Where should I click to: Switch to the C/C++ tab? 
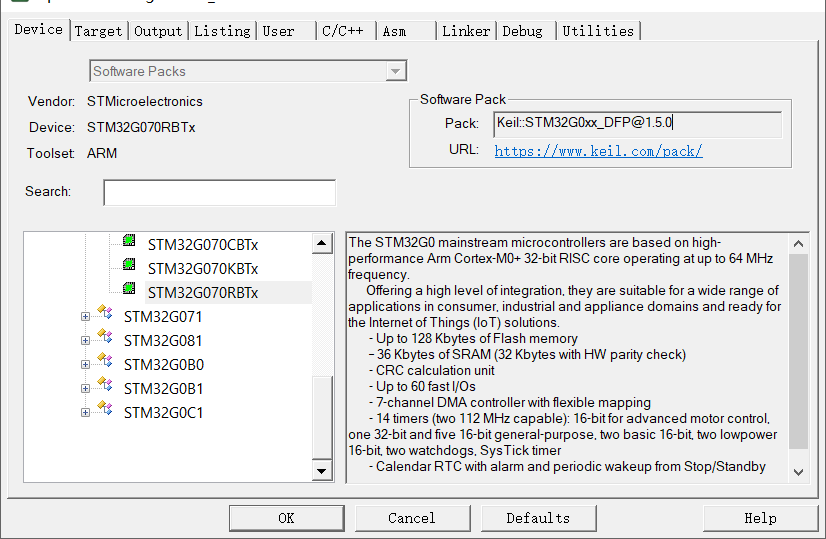342,31
